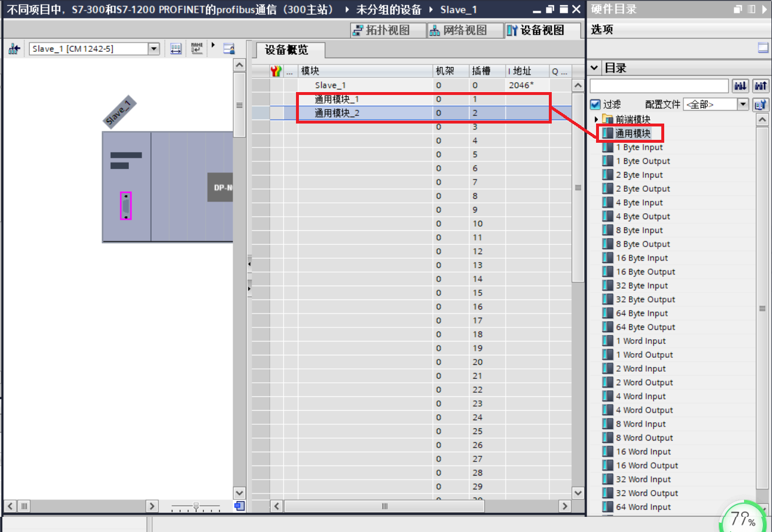Expand the toolbar overflow arrow
The width and height of the screenshot is (772, 532).
pyautogui.click(x=213, y=45)
